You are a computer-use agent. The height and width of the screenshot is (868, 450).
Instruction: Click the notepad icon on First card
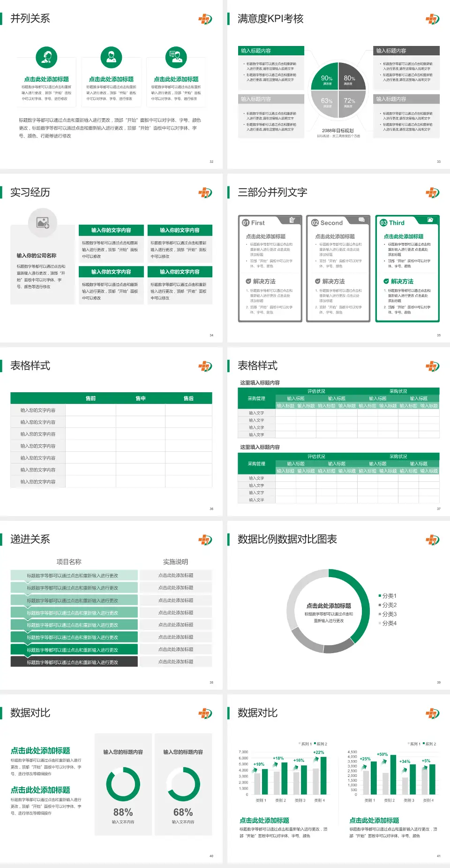(x=292, y=220)
